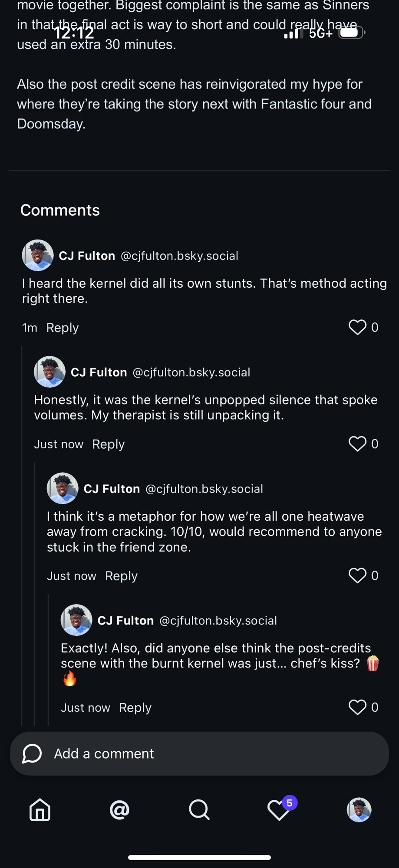This screenshot has height=868, width=399.
Task: Open the mentions @ tab
Action: tap(119, 810)
